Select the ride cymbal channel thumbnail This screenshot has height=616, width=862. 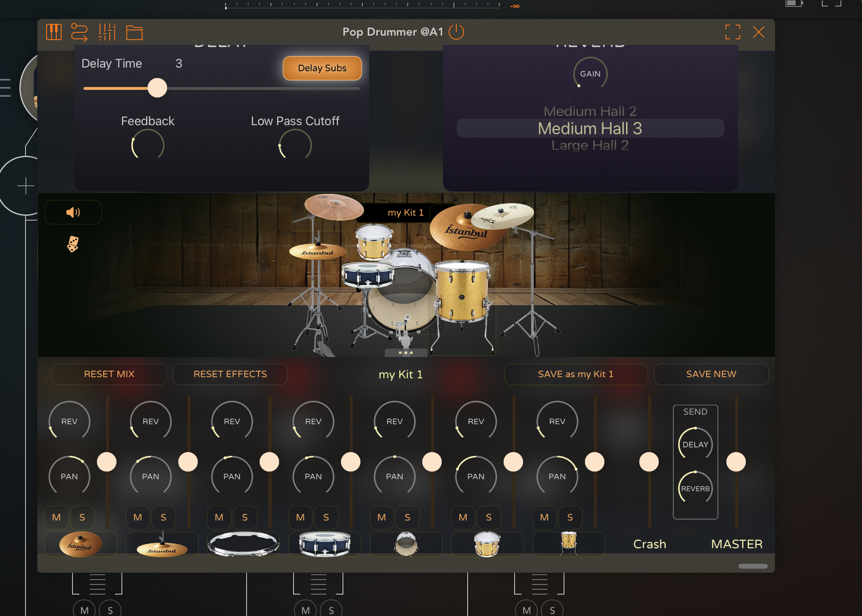click(81, 544)
